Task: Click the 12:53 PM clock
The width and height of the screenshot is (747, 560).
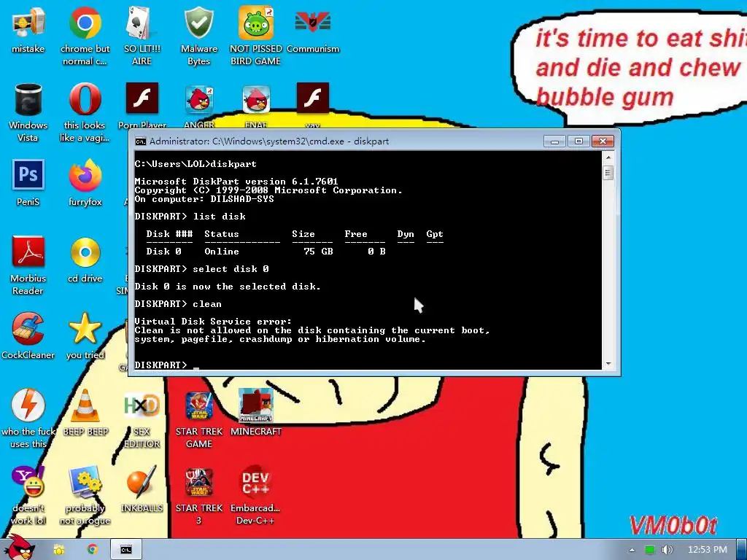Action: click(x=708, y=550)
